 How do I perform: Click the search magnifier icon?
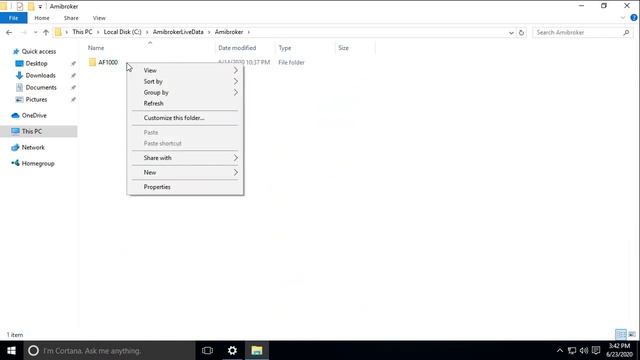pos(626,32)
